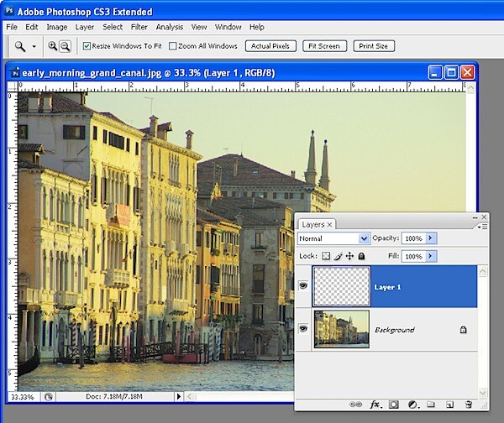Select the Background layer thumbnail

(341, 329)
